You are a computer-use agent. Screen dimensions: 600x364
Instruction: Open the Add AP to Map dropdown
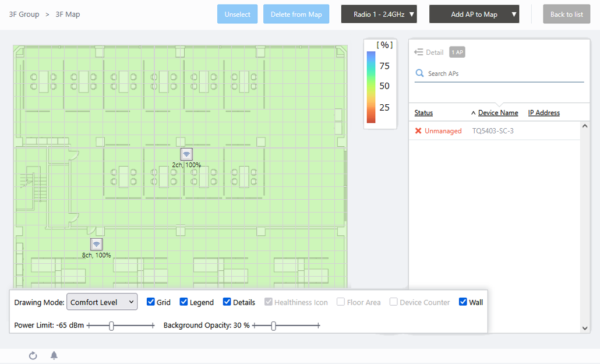point(474,15)
